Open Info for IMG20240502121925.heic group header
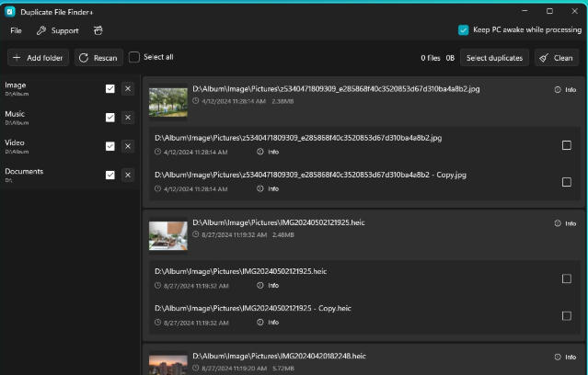 [x=566, y=223]
